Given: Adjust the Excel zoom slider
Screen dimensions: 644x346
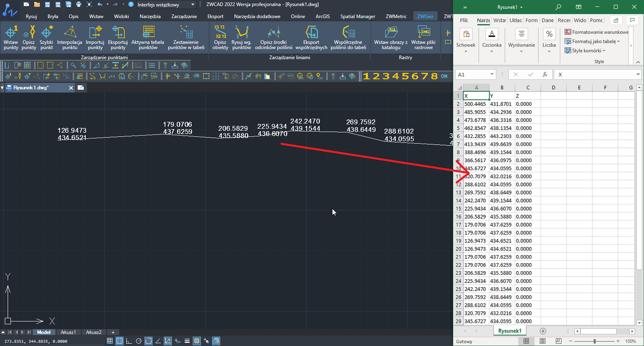Looking at the screenshot, I should [595, 342].
